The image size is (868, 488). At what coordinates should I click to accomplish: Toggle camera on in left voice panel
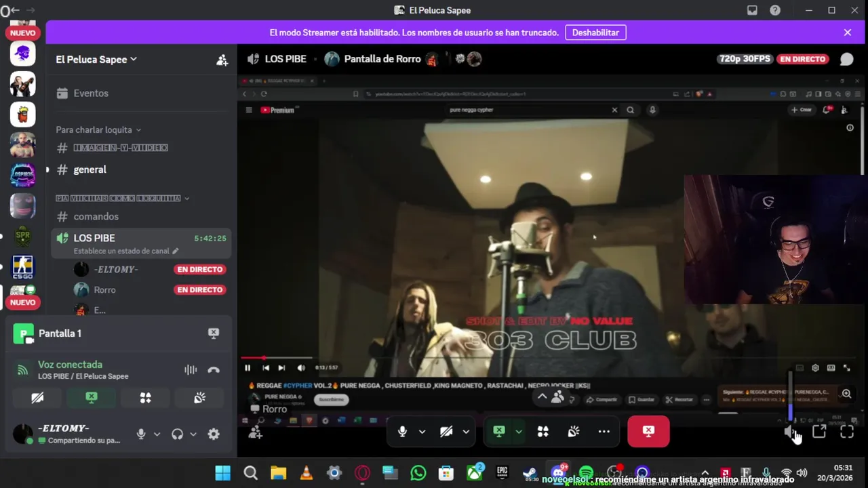coord(37,398)
